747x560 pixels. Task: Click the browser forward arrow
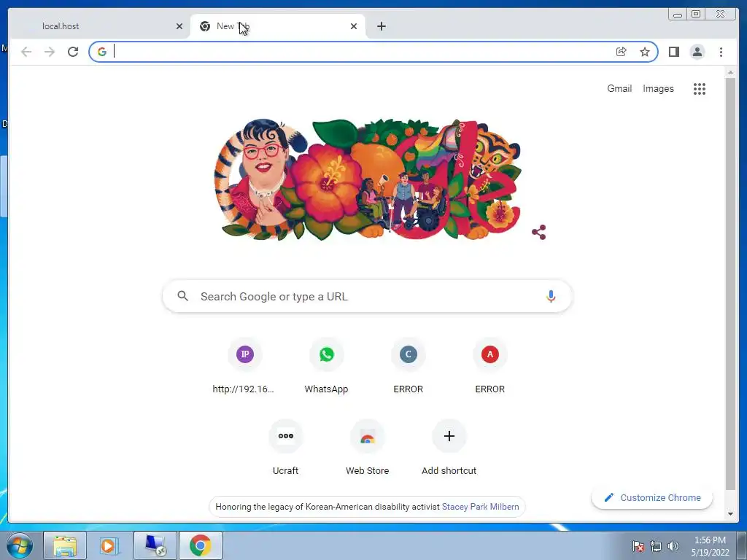coord(50,52)
